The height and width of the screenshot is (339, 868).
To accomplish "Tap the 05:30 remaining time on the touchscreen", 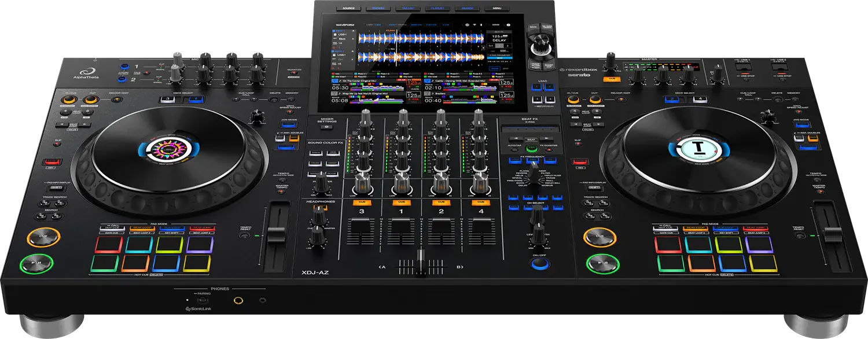I will click(x=340, y=88).
